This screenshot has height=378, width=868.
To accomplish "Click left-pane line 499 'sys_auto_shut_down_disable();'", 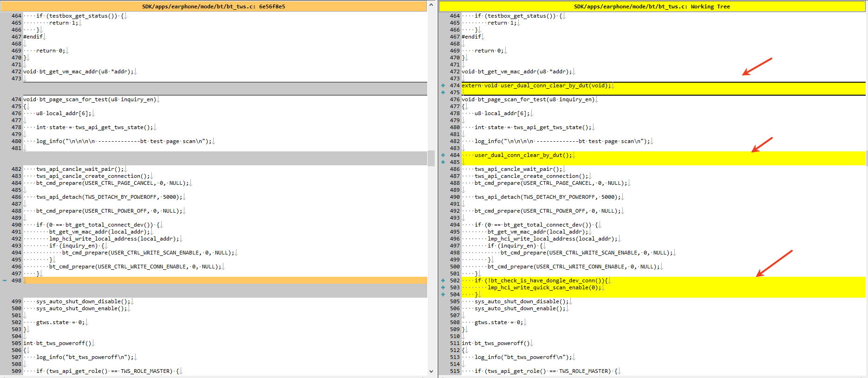I will 84,301.
